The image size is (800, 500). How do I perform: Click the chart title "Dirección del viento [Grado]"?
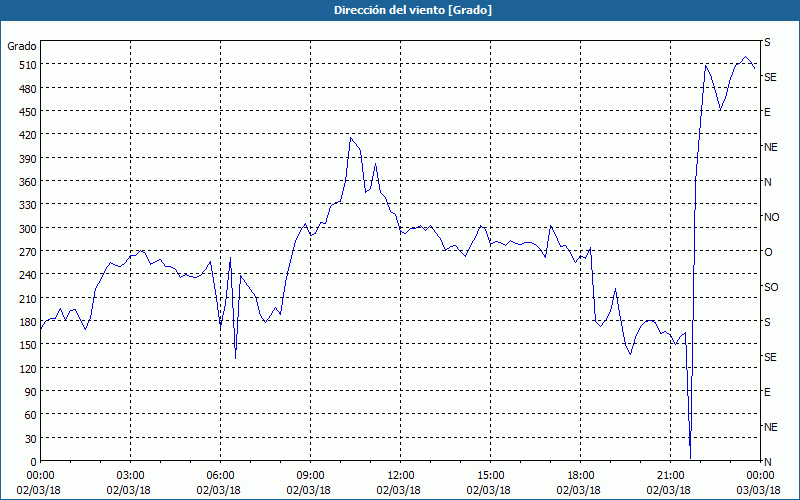tap(413, 10)
